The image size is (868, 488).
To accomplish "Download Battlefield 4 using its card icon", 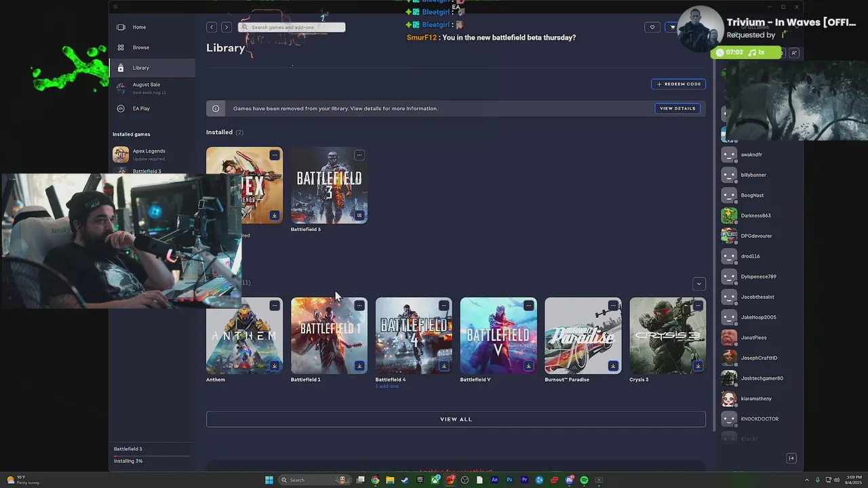I will point(443,366).
